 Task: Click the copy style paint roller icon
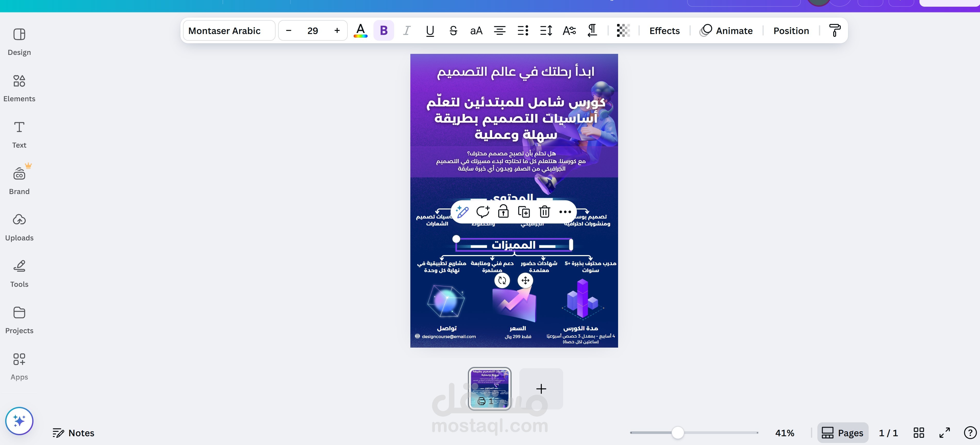pos(835,30)
